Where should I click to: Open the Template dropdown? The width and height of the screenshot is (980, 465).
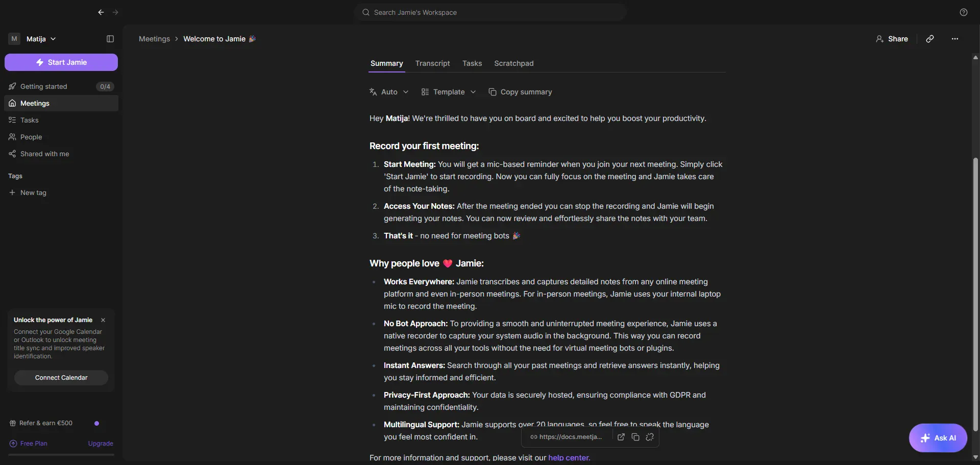click(449, 92)
